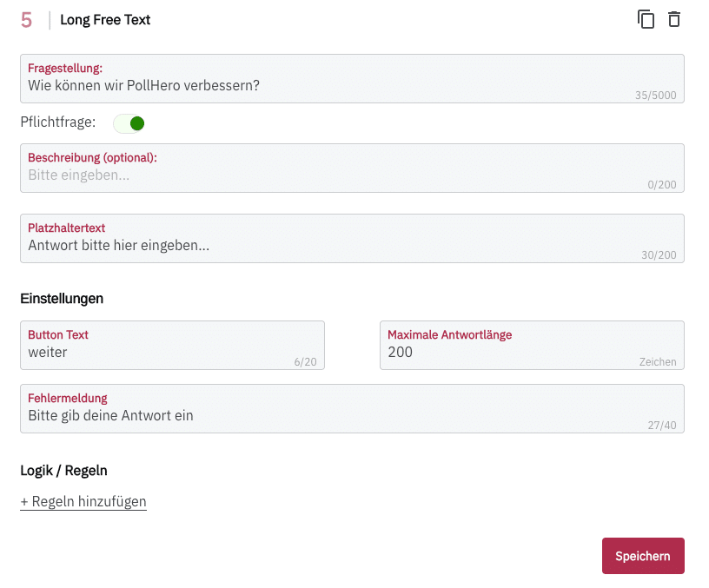Duplicate this question with the copy icon
The width and height of the screenshot is (709, 588).
(646, 19)
